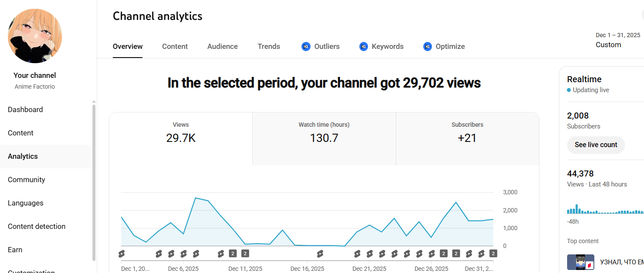Click the Shorts marker above Dec 21, 2025
Viewport: 644px width, 273px height.
[x=369, y=254]
